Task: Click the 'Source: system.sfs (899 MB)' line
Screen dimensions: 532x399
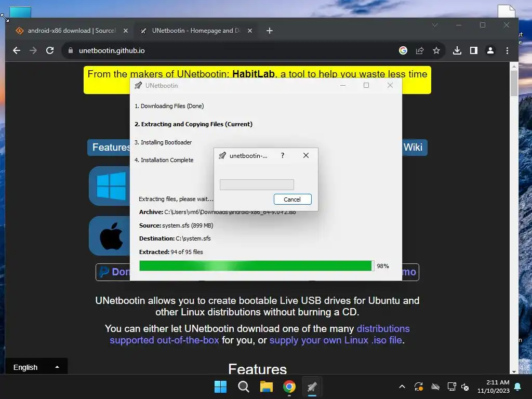Action: (x=176, y=225)
